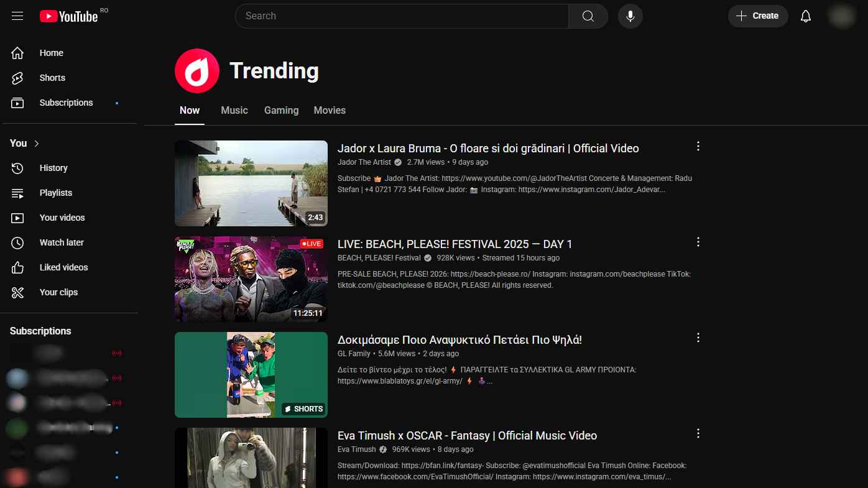This screenshot has width=868, height=488.
Task: Open the hamburger guide menu
Action: pyautogui.click(x=17, y=16)
